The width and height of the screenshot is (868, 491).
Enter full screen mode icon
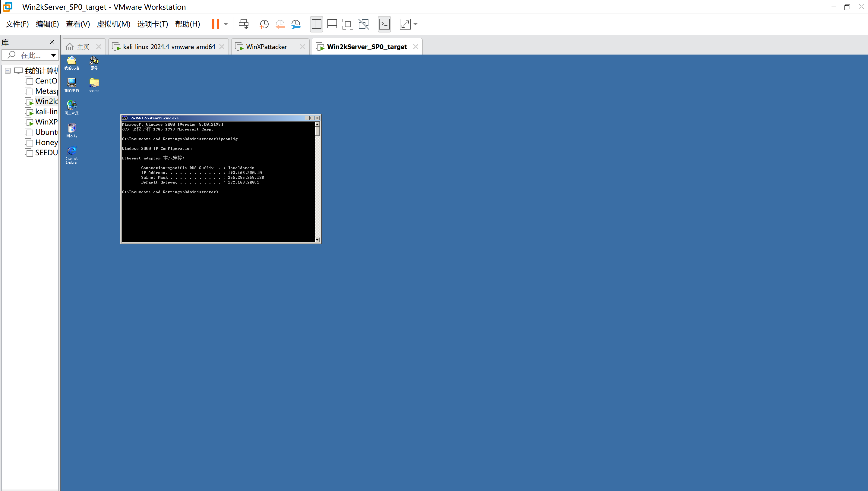pos(348,24)
